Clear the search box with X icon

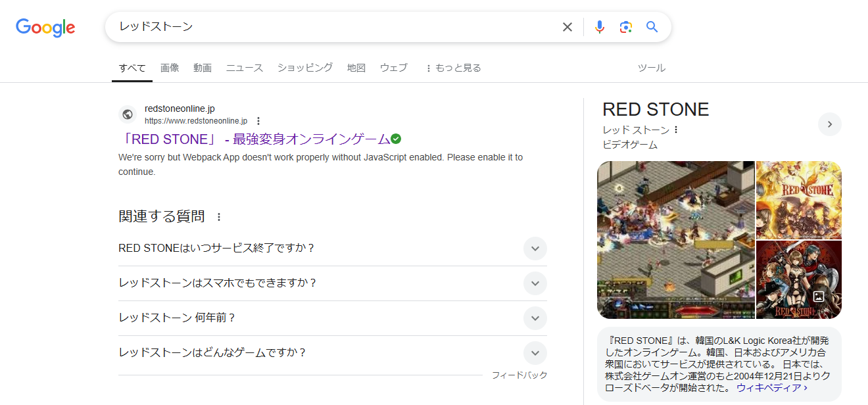tap(567, 27)
